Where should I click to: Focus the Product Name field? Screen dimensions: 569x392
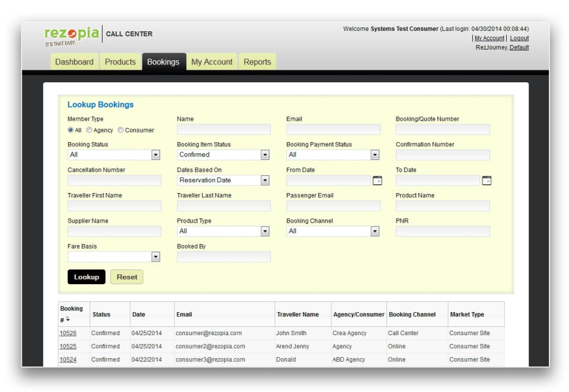pos(443,206)
